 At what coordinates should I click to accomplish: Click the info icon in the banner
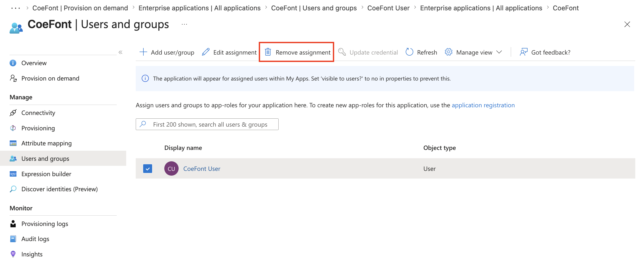coord(145,78)
